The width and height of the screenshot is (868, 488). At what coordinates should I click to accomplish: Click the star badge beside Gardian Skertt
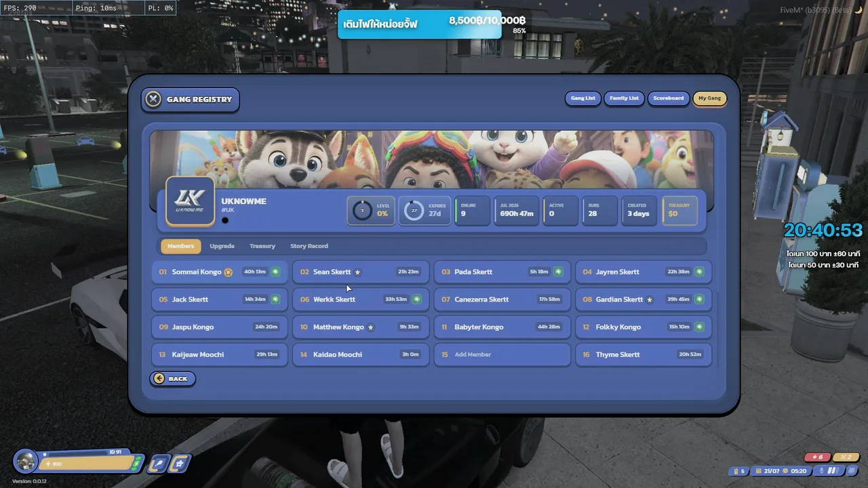pos(650,300)
